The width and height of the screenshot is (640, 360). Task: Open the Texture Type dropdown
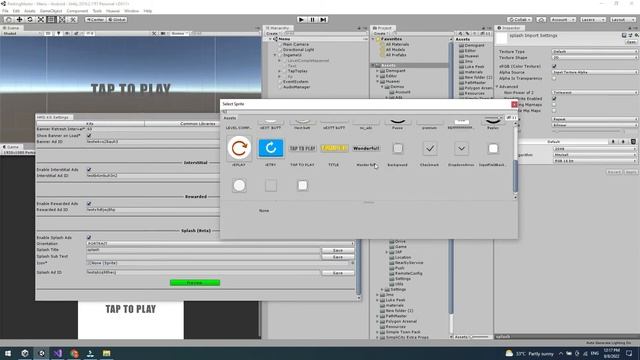(594, 52)
